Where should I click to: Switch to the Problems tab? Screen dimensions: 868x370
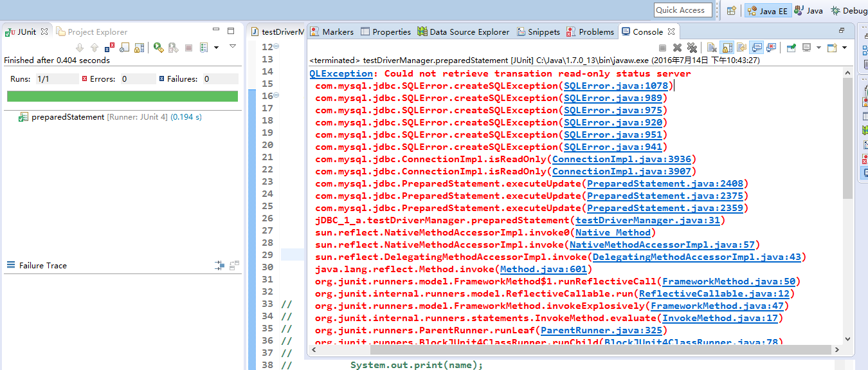pyautogui.click(x=590, y=32)
